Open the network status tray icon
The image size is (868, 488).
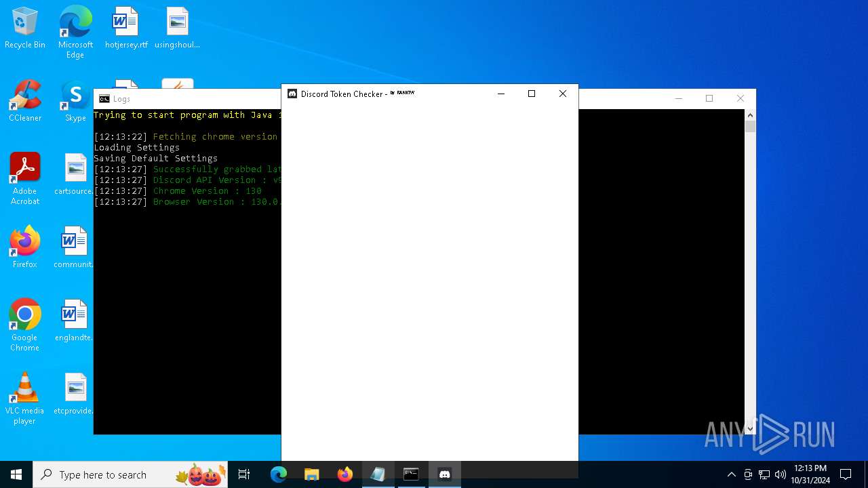tap(764, 474)
